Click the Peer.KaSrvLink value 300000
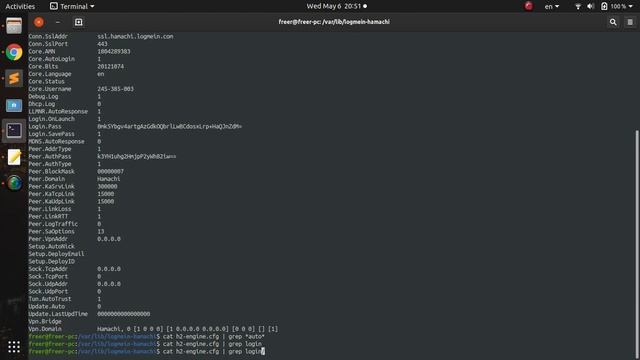640x360 pixels. [107, 186]
